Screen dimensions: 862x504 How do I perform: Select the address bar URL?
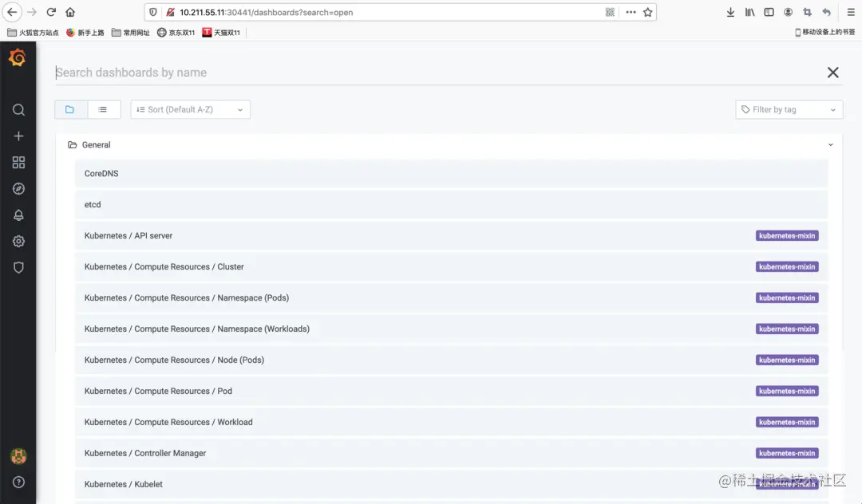[266, 12]
